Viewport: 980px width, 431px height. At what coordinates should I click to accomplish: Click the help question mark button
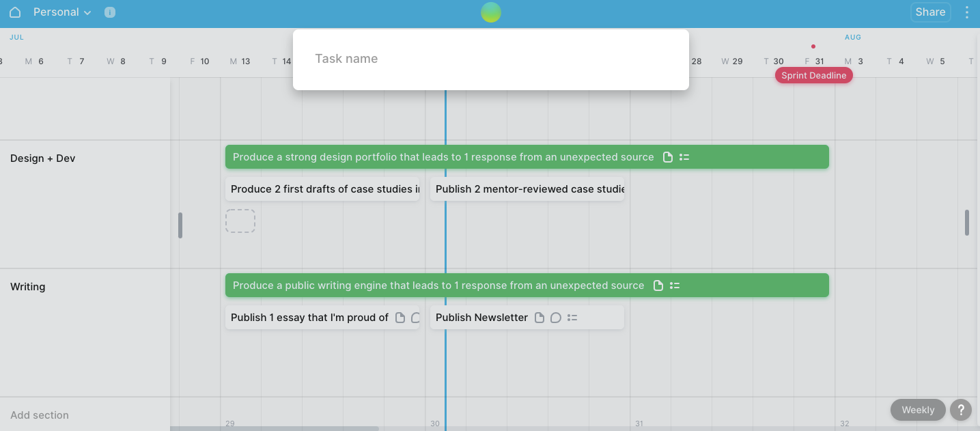coord(960,410)
